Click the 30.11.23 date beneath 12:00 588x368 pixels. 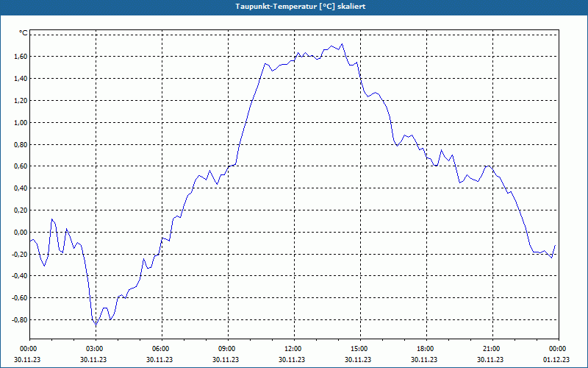(292, 359)
